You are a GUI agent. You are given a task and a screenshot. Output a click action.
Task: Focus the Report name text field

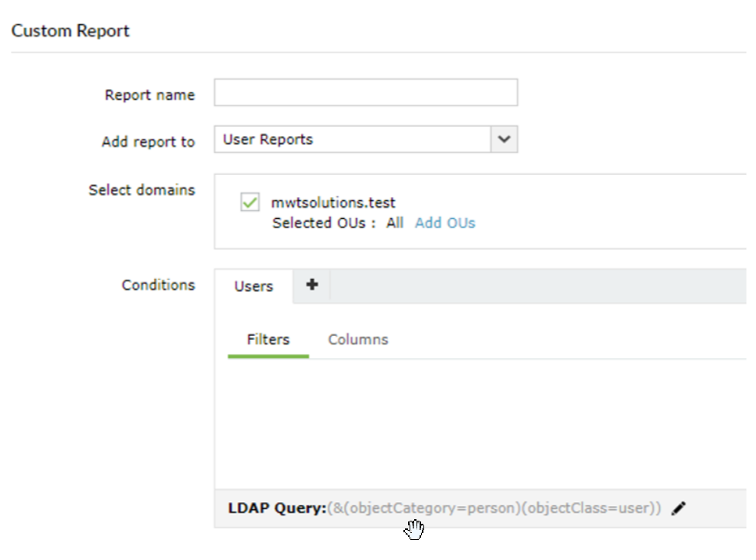[x=366, y=92]
